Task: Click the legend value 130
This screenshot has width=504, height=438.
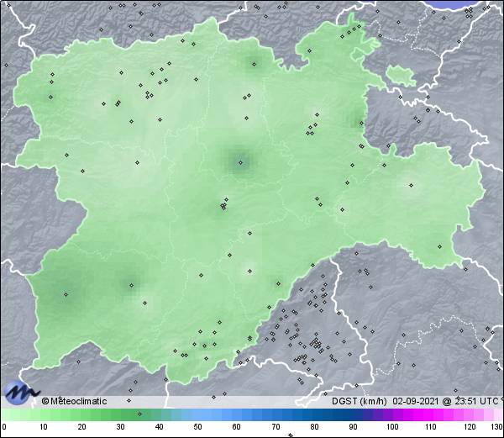Action: tap(497, 427)
